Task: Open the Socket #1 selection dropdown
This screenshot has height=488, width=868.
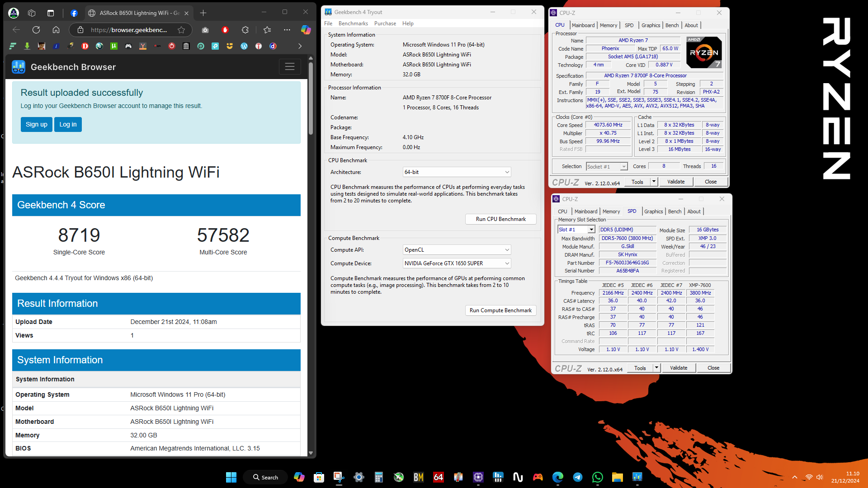Action: click(607, 167)
